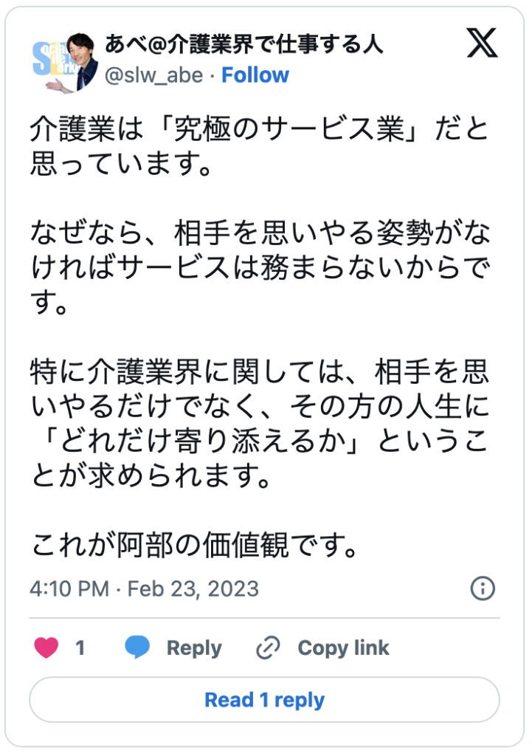Image resolution: width=532 pixels, height=756 pixels.
Task: Click the paragraph starting 介護業界は「究極のサービス業」
Action: [x=258, y=146]
